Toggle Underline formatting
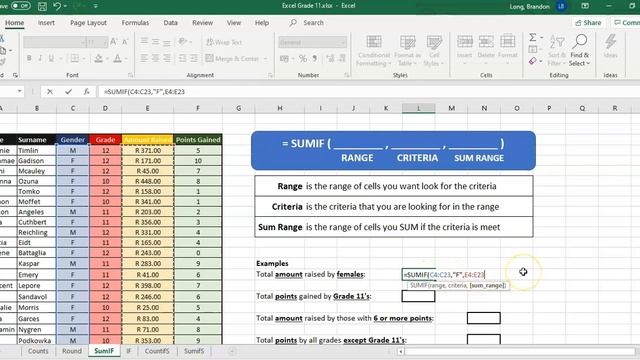 click(51, 58)
